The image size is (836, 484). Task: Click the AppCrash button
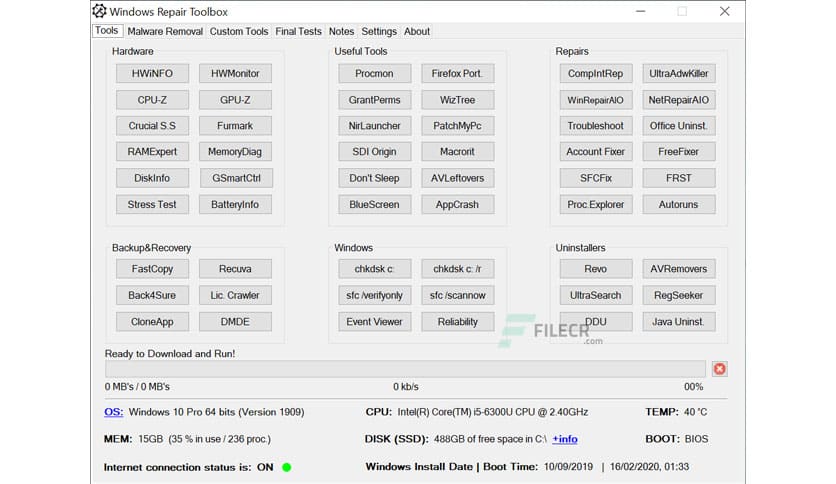457,205
